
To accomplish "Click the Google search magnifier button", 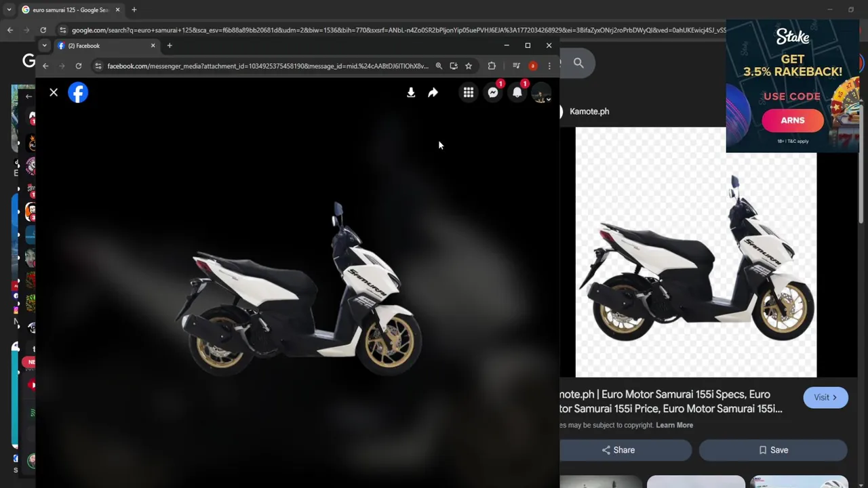I will point(578,63).
